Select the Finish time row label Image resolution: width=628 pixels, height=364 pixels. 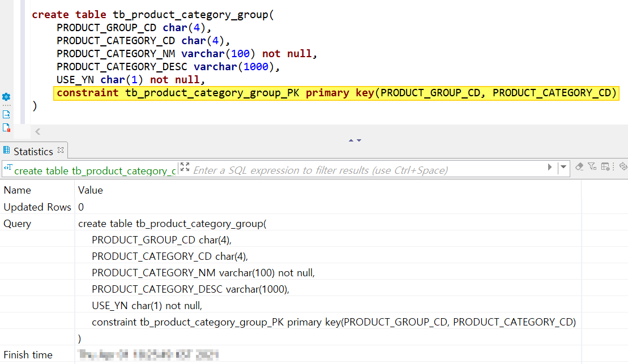point(28,355)
